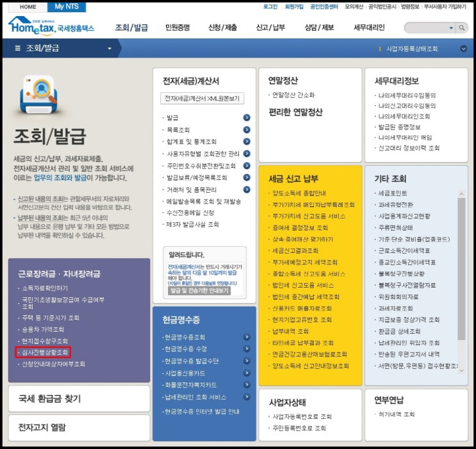This screenshot has height=449, width=476.
Task: Click the arrow icon next to 발급
Action: [x=247, y=118]
